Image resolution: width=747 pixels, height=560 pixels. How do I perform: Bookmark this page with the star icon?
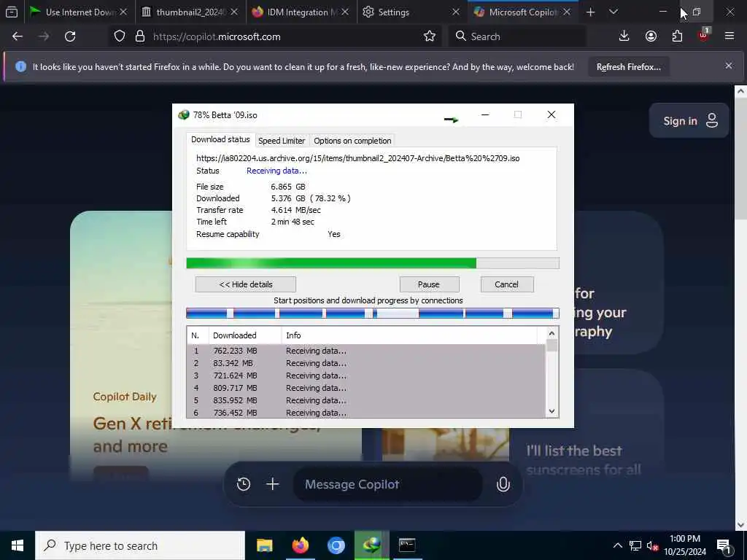tap(429, 36)
